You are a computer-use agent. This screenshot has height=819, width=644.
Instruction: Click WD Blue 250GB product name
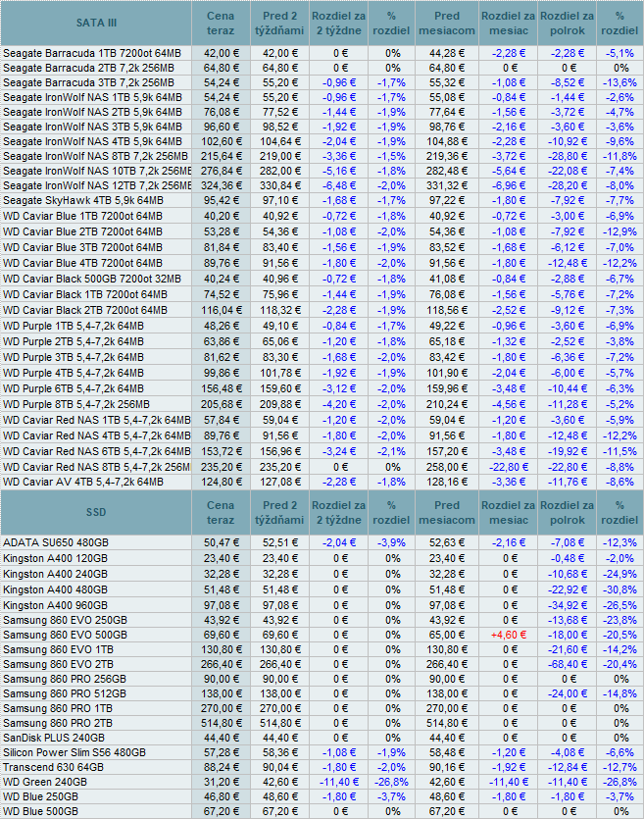(x=41, y=796)
